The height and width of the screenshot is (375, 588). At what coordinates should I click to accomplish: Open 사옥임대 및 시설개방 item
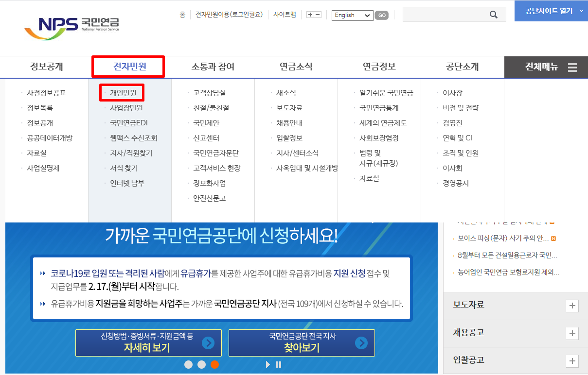[307, 168]
